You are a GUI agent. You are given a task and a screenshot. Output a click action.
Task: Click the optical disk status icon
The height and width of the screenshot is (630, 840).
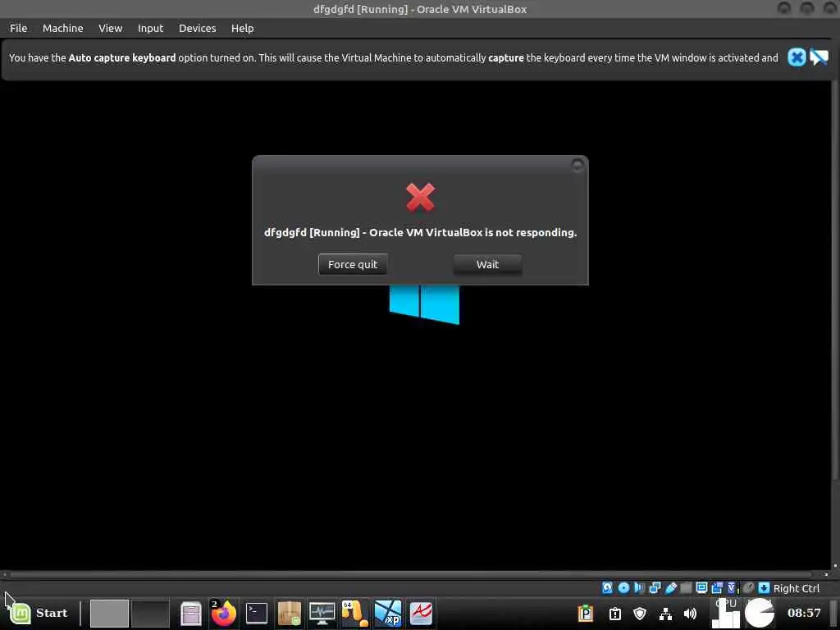coord(623,587)
